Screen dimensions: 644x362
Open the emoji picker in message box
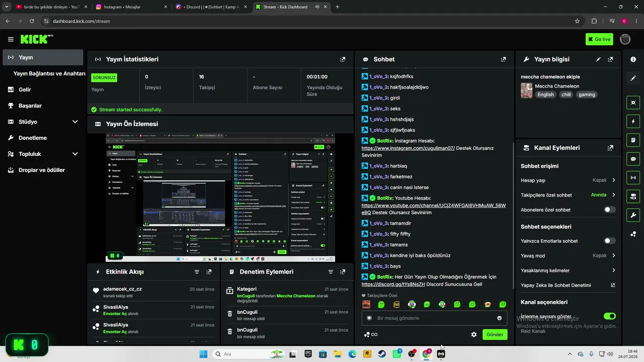[499, 318]
